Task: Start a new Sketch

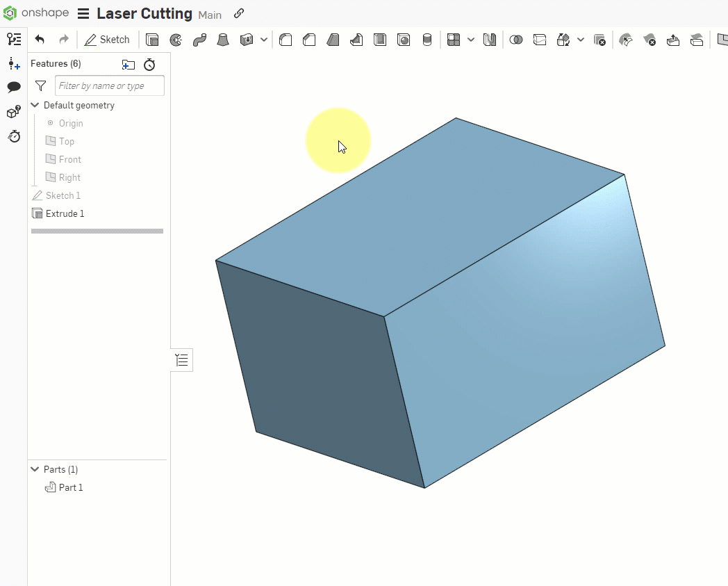Action: pyautogui.click(x=107, y=40)
